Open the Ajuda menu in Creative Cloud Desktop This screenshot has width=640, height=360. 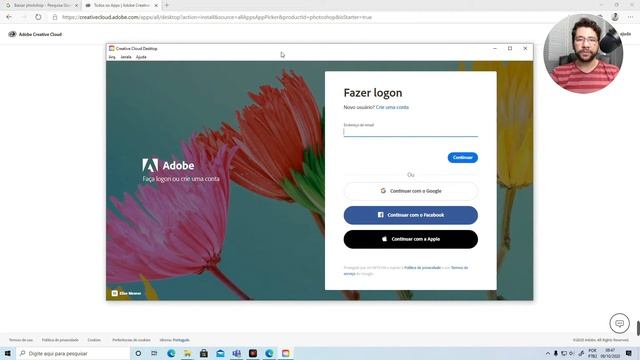click(141, 57)
